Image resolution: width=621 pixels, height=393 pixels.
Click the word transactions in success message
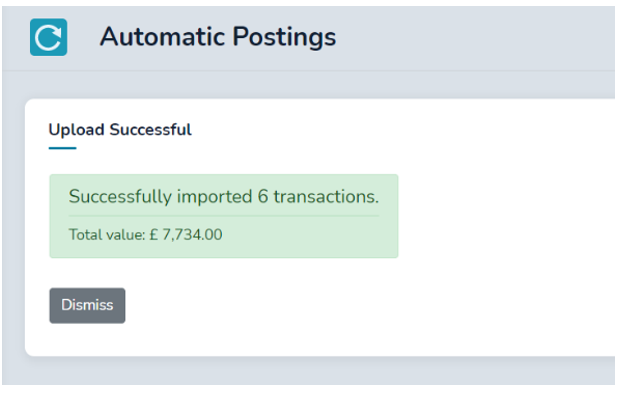(x=326, y=196)
